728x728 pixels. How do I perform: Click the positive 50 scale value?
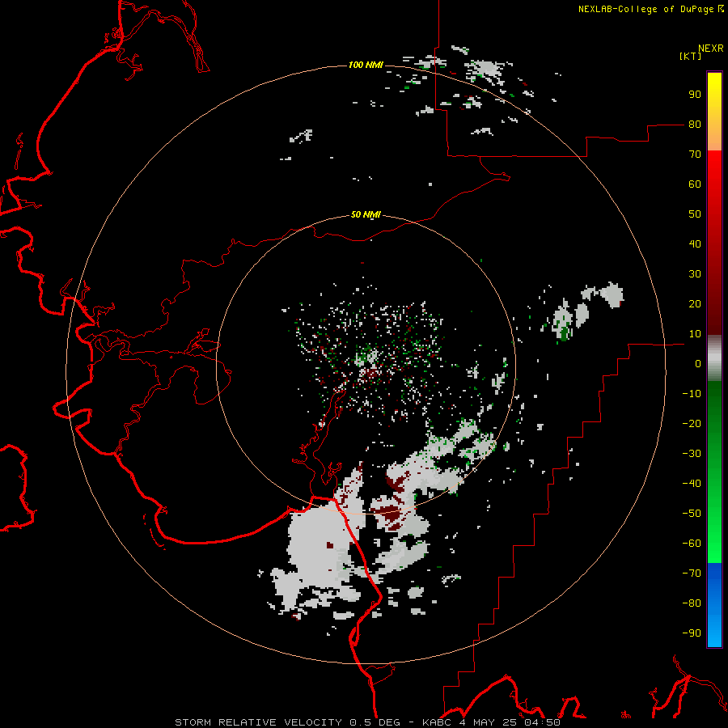pyautogui.click(x=695, y=214)
